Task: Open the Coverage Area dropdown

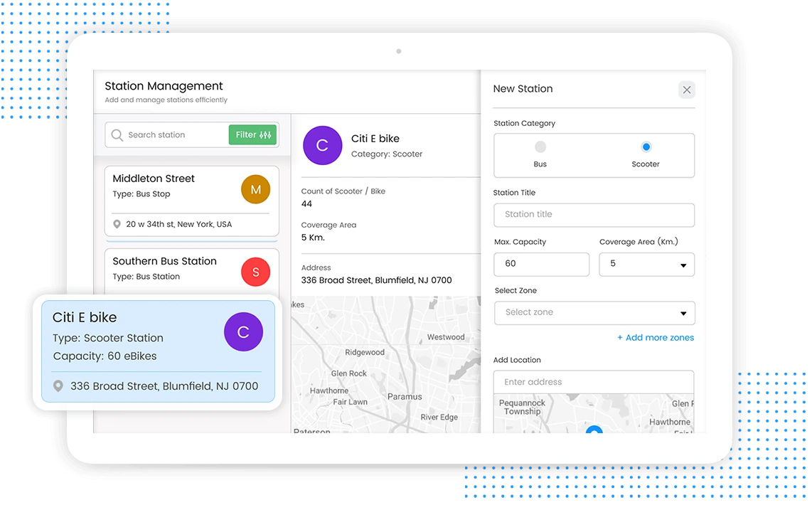Action: [x=647, y=264]
